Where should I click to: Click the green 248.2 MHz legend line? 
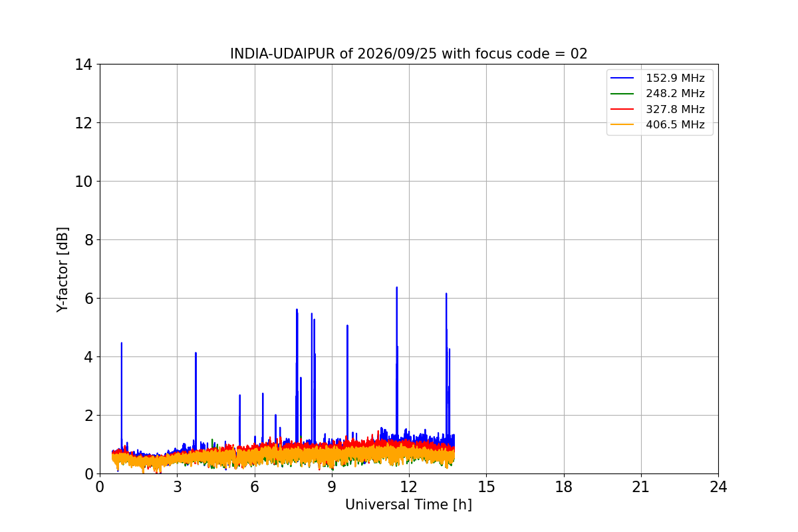pyautogui.click(x=624, y=94)
